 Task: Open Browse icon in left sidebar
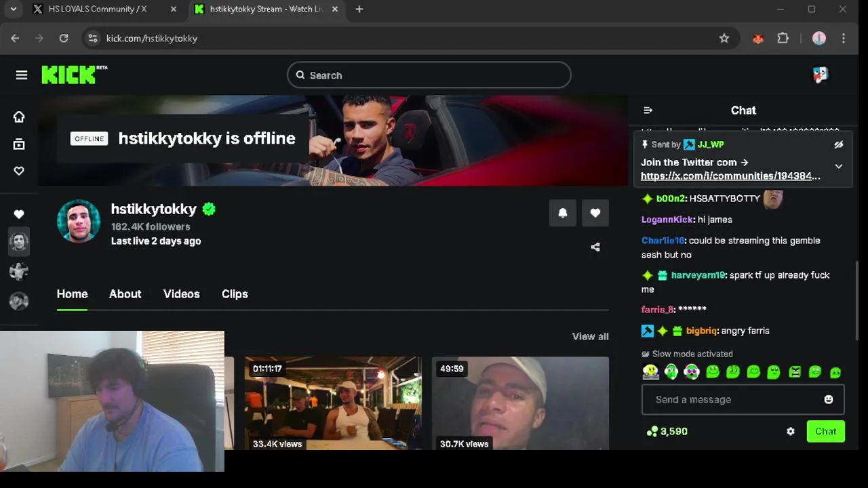[x=19, y=144]
